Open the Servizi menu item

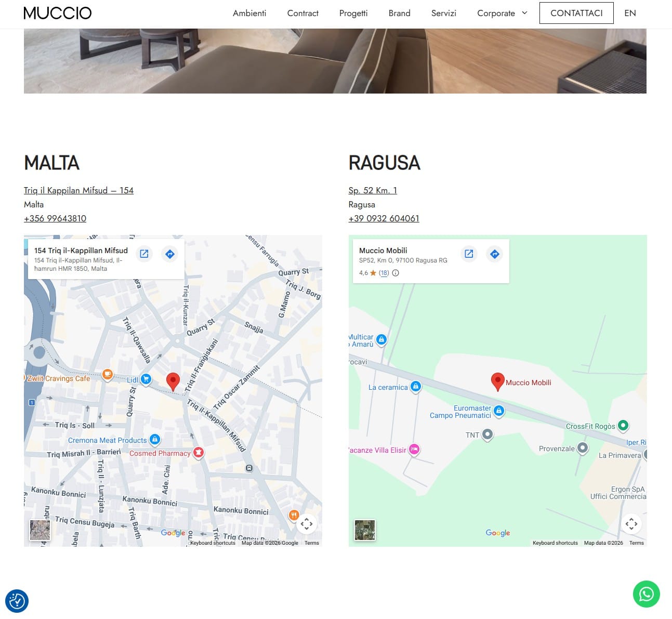[444, 13]
